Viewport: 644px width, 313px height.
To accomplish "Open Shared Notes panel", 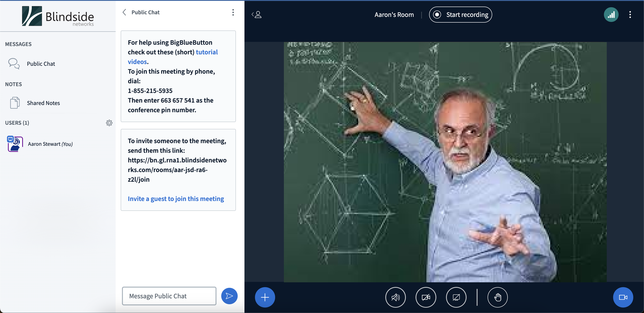I will 43,103.
